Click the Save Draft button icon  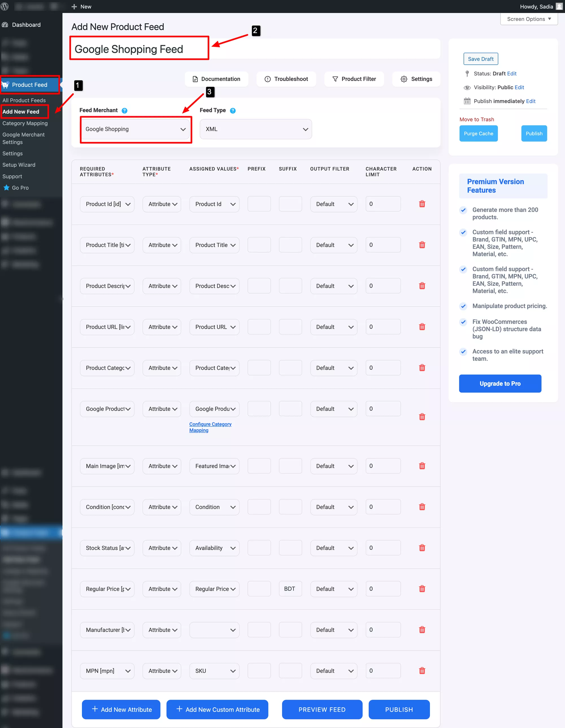481,58
